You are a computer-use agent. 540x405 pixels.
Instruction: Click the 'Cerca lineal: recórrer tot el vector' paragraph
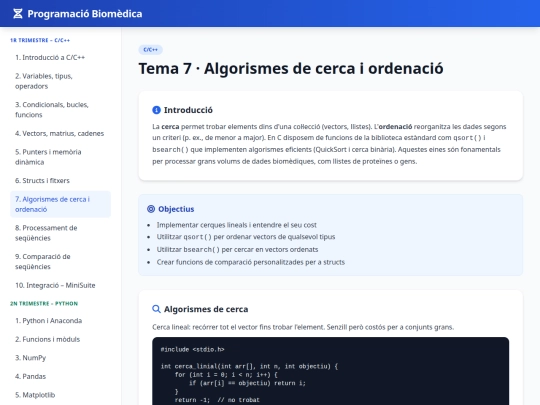[x=303, y=327]
